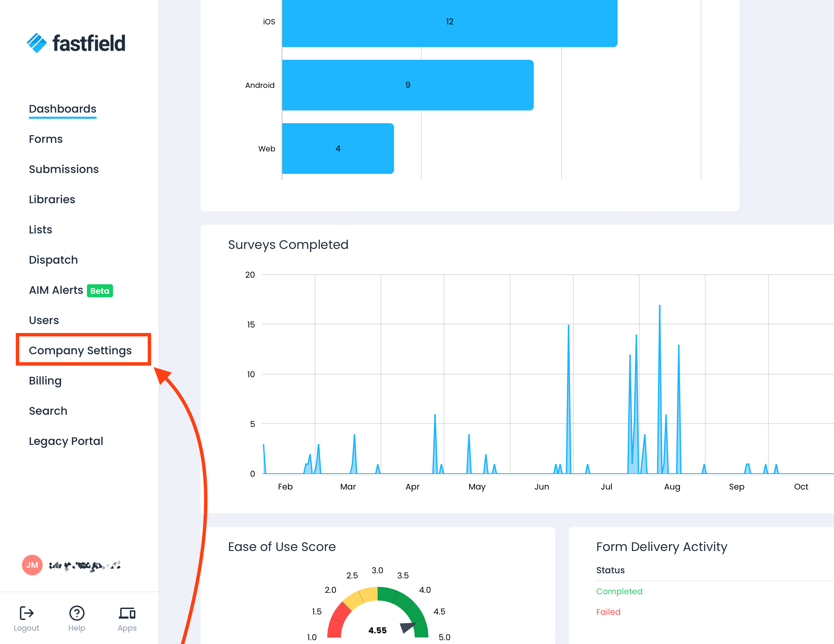Viewport: 834px width, 644px height.
Task: Go to the Billing page
Action: click(x=45, y=381)
